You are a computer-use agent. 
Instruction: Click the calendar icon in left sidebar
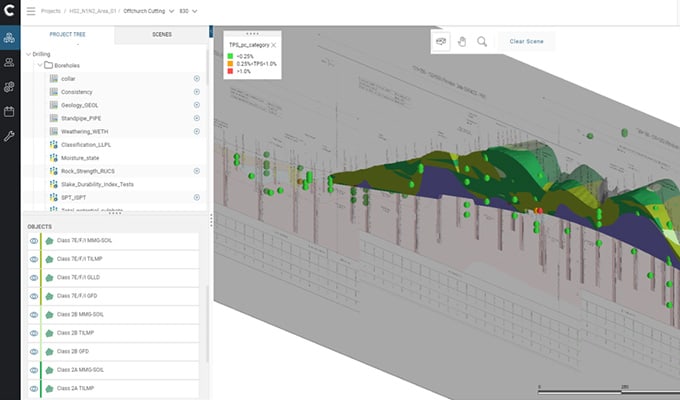pyautogui.click(x=9, y=111)
